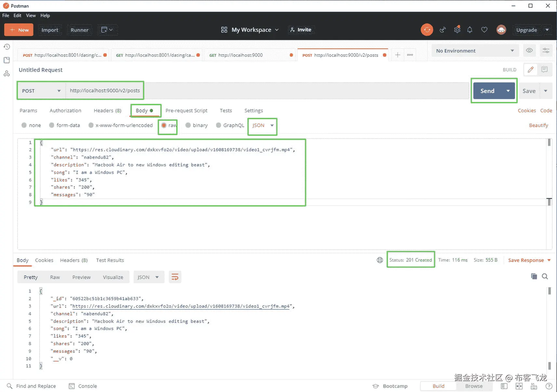
Task: Switch status bar mode to Build
Action: tap(438, 386)
